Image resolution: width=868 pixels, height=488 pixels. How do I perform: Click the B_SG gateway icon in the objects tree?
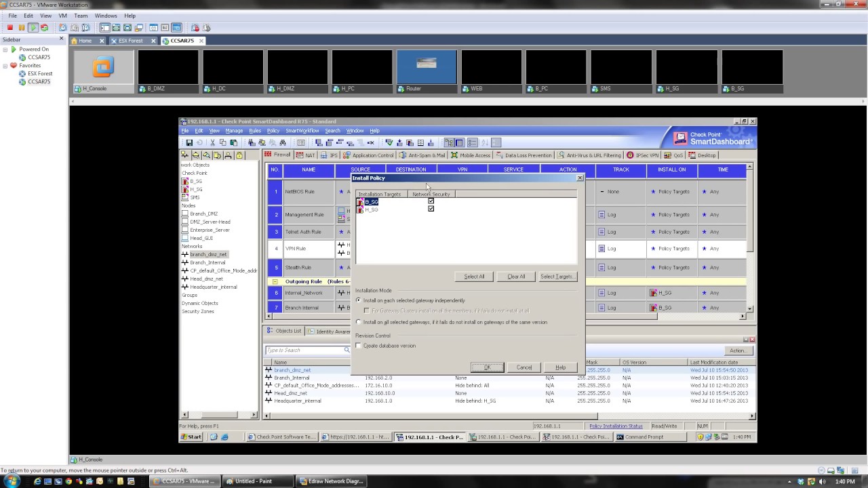185,181
